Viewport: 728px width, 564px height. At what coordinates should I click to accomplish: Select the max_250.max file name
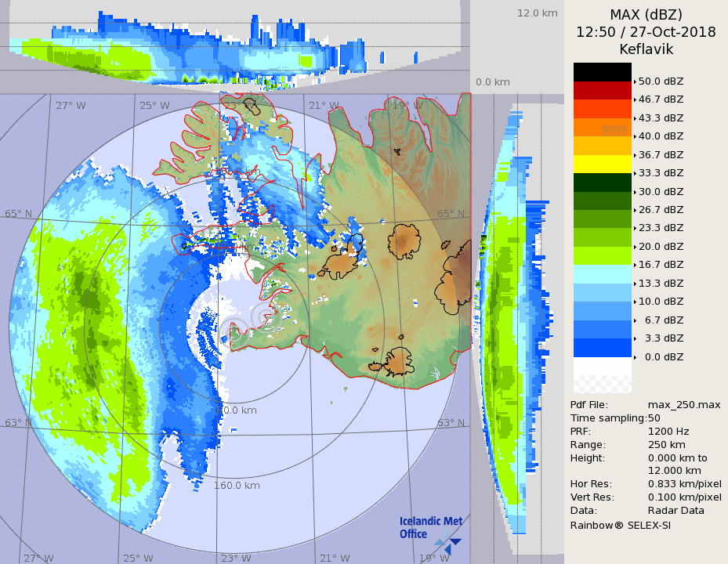click(684, 404)
